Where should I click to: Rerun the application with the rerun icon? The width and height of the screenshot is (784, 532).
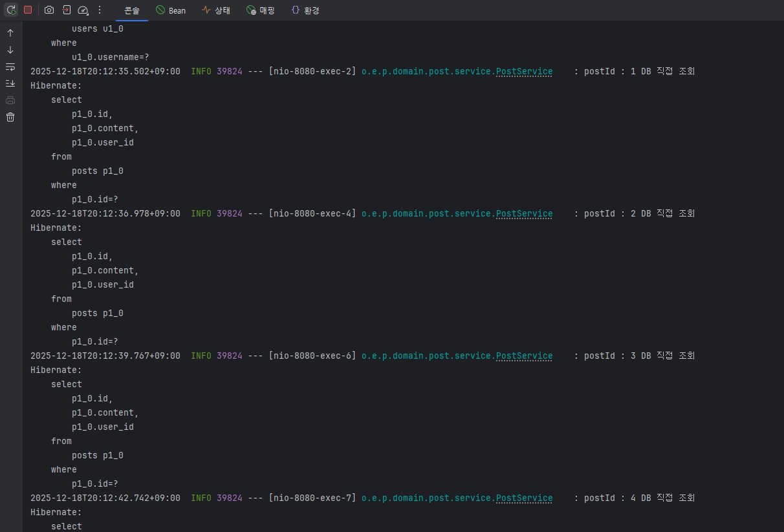point(11,10)
